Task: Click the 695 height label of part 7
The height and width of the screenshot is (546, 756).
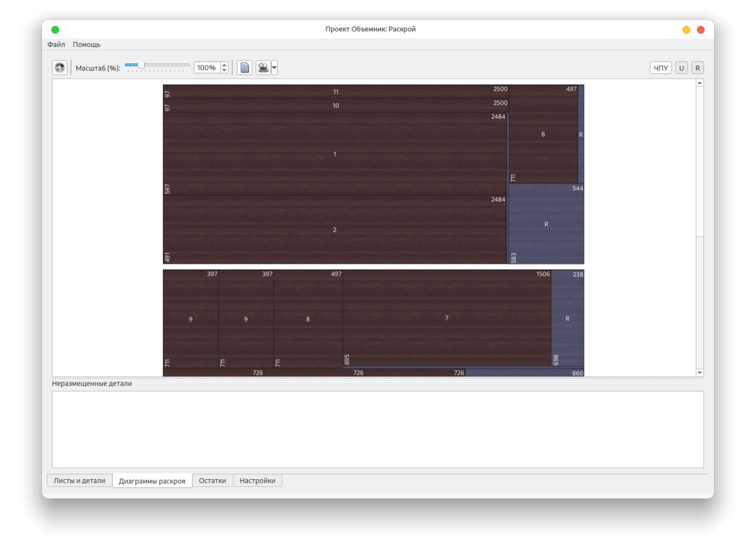Action: coord(348,360)
